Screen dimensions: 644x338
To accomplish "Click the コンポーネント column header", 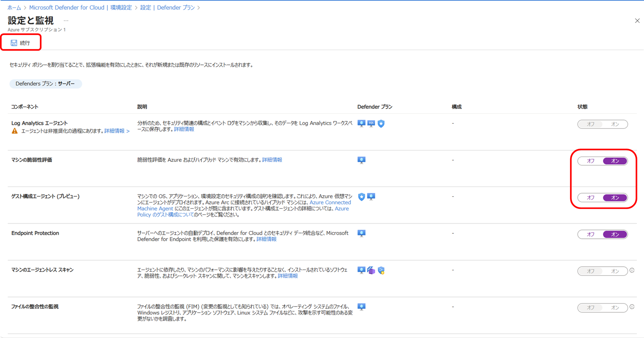I will pyautogui.click(x=25, y=107).
